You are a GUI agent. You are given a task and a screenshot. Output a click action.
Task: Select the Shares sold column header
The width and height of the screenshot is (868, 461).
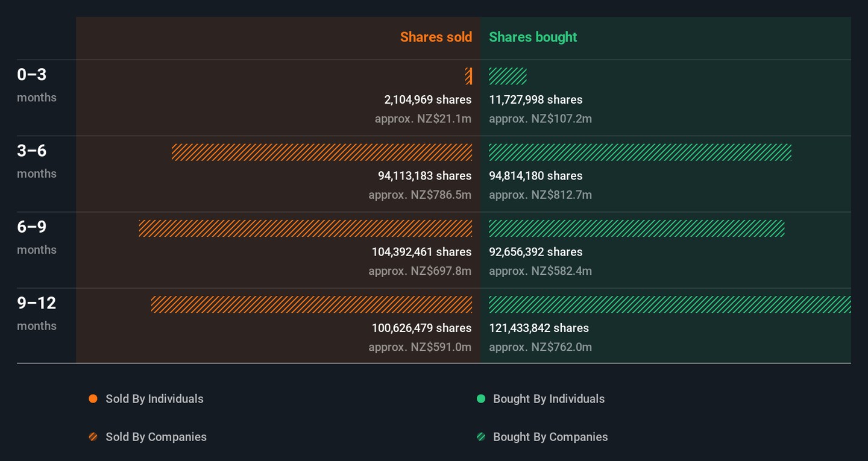(x=436, y=37)
